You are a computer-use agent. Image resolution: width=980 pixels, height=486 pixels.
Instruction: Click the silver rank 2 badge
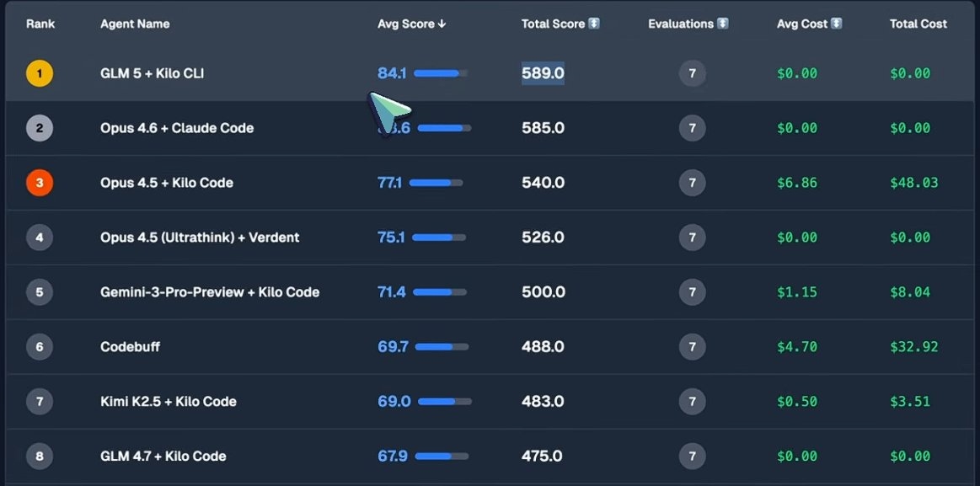[x=40, y=128]
